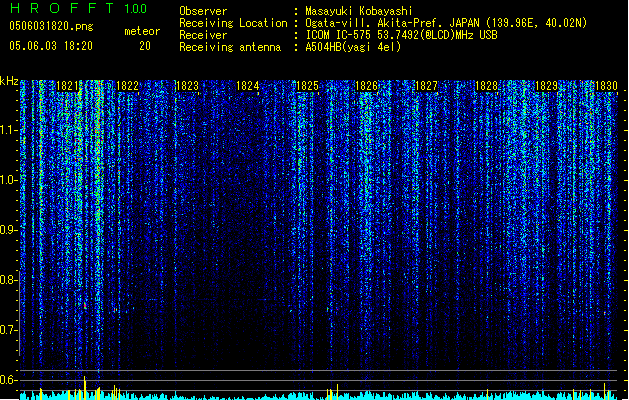The width and height of the screenshot is (629, 400).
Task: Click the 1830 time marker
Action: point(606,86)
